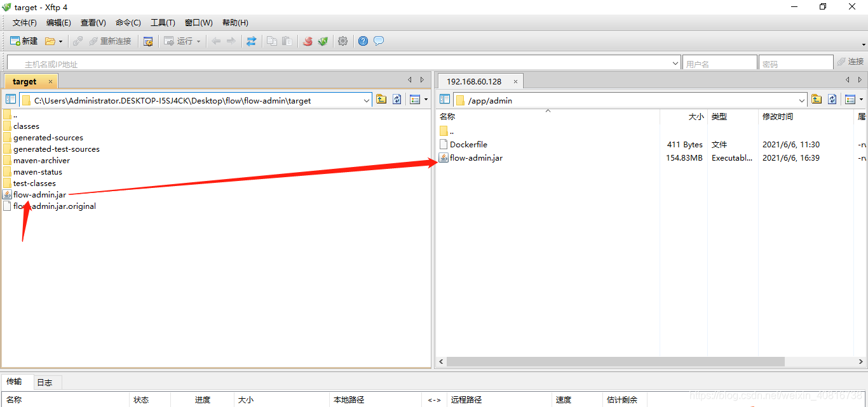Go up one folder in remote pane
This screenshot has height=407, width=868.
[x=817, y=100]
